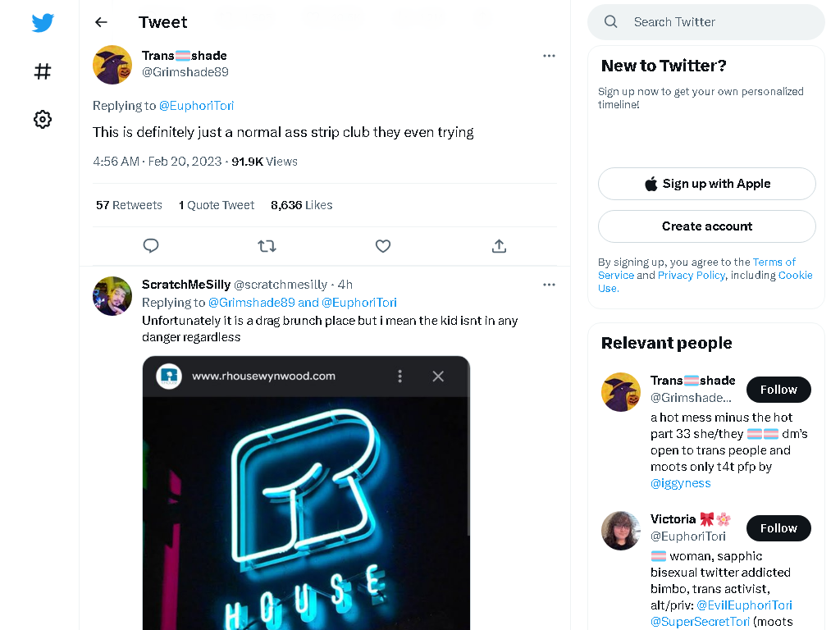Image resolution: width=840 pixels, height=630 pixels.
Task: View the 57 Retweets list
Action: point(129,205)
